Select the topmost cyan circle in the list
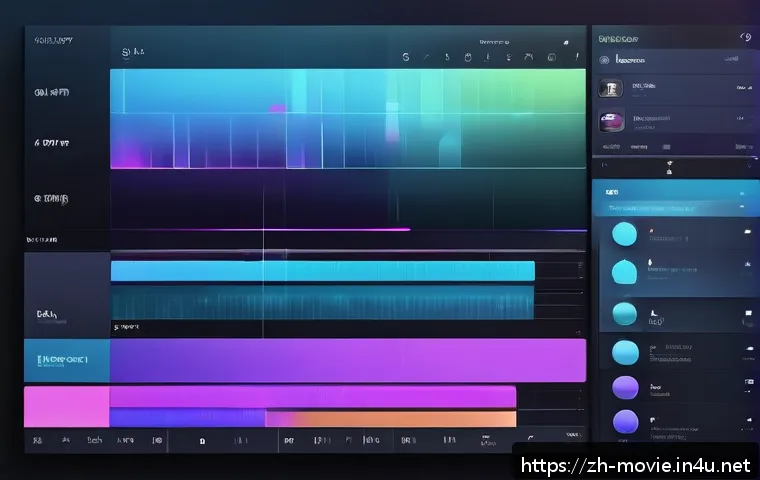 point(624,234)
